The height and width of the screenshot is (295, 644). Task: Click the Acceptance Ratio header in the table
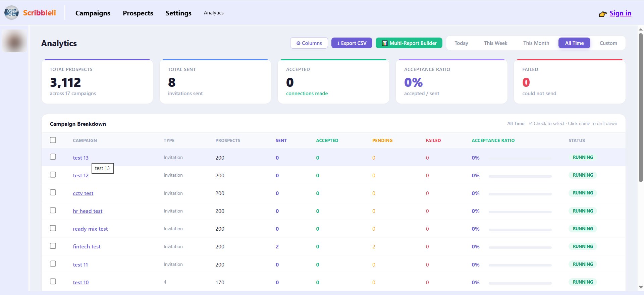[x=493, y=140]
